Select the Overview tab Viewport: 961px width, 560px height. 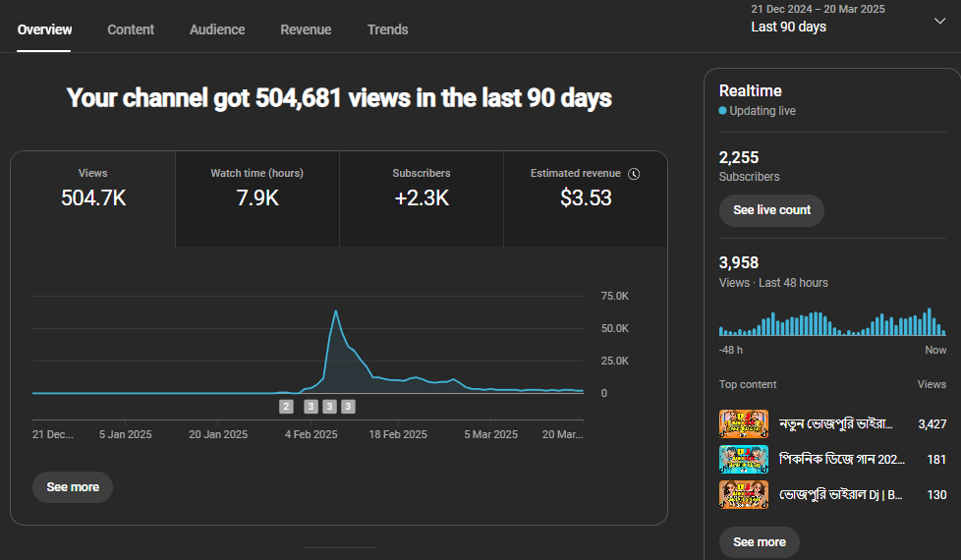click(44, 29)
